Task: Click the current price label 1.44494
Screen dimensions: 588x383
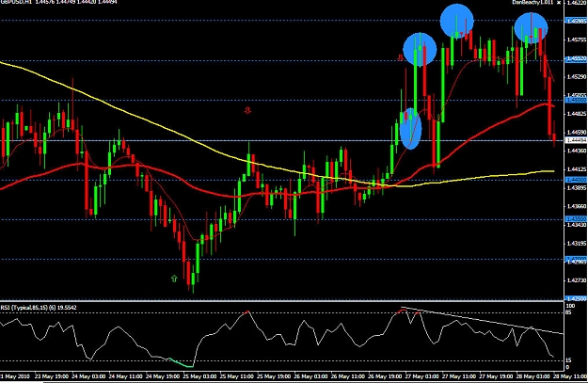Action: [x=576, y=140]
